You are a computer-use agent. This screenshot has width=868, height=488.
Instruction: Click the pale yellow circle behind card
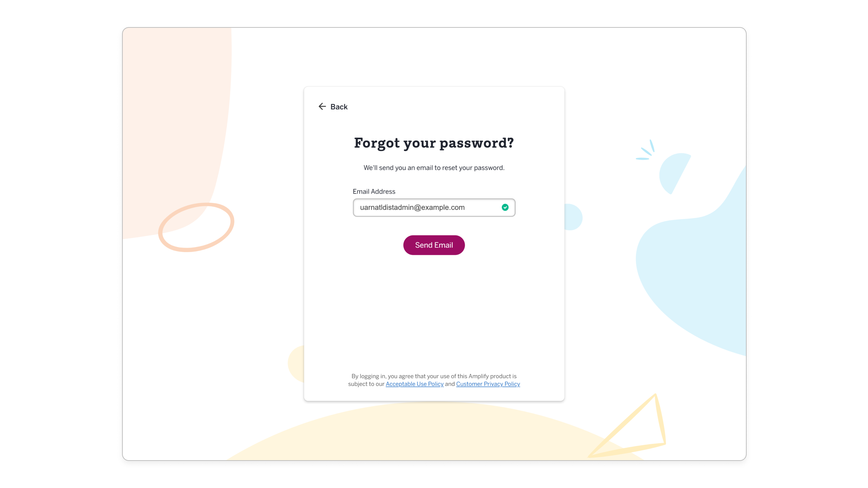tap(296, 363)
